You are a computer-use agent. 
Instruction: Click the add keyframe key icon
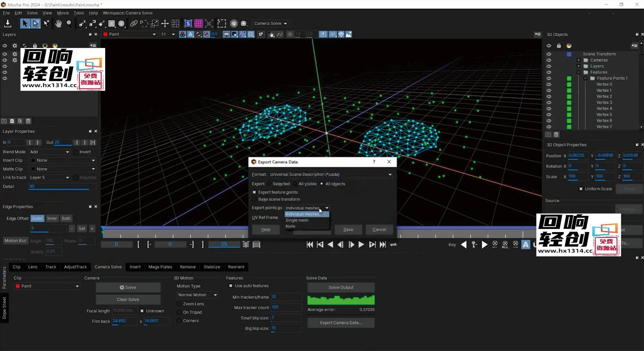474,245
